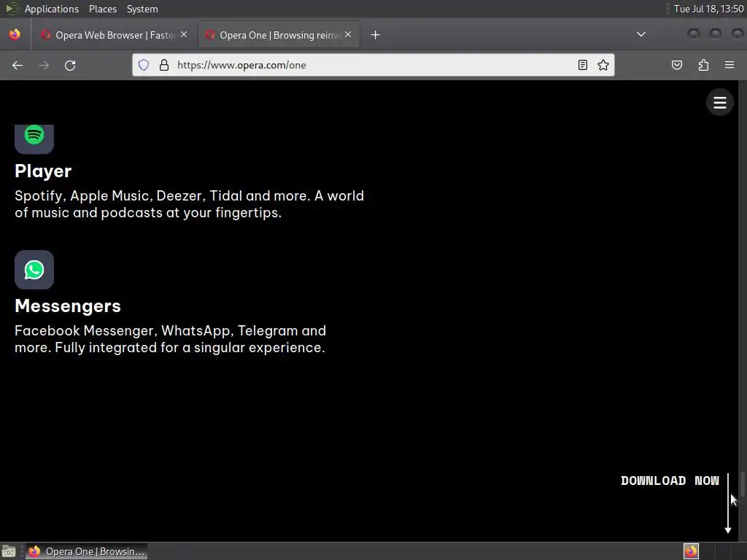Select the Opera One tab

[x=279, y=35]
